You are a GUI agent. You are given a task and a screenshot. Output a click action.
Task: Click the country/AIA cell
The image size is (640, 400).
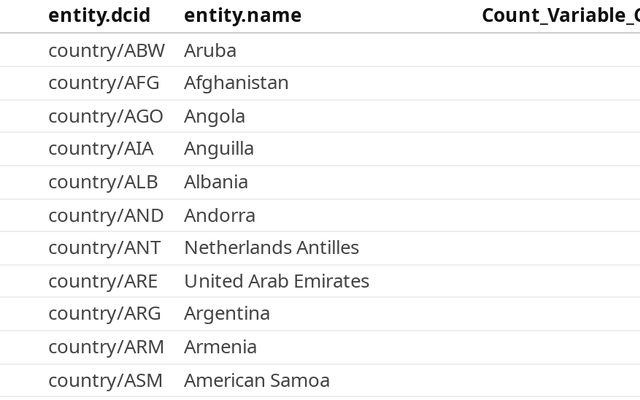click(x=101, y=149)
